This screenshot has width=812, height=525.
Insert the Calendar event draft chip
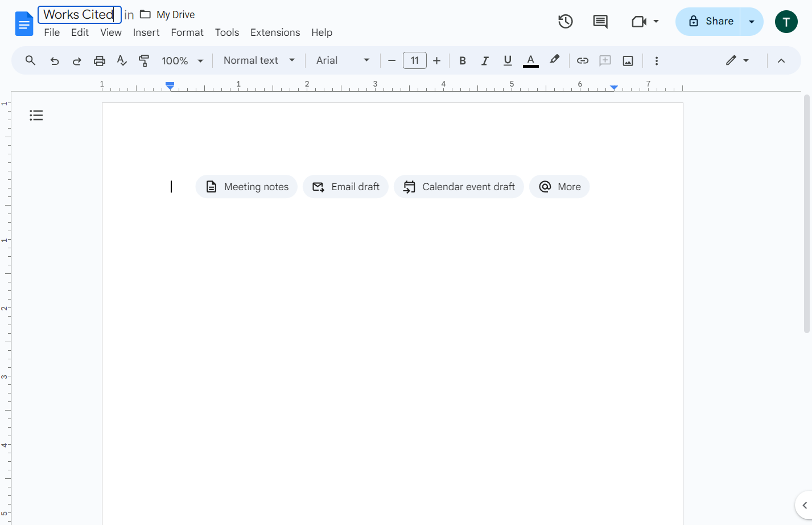[x=459, y=187]
